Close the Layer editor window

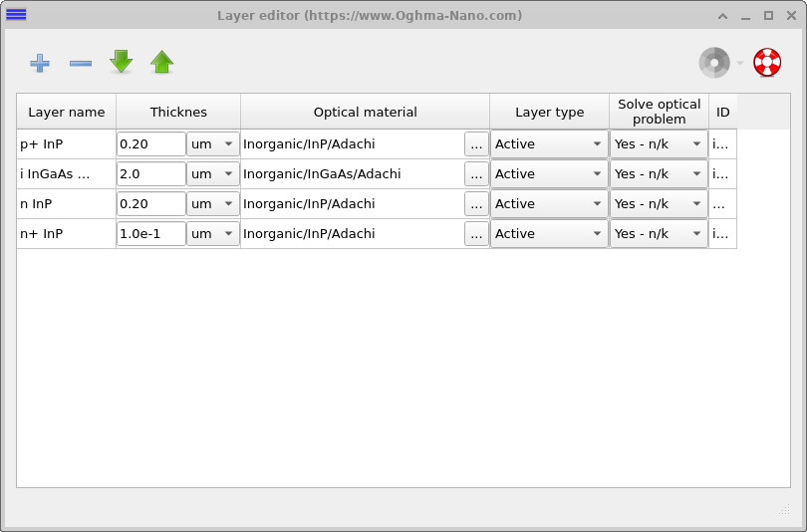792,15
